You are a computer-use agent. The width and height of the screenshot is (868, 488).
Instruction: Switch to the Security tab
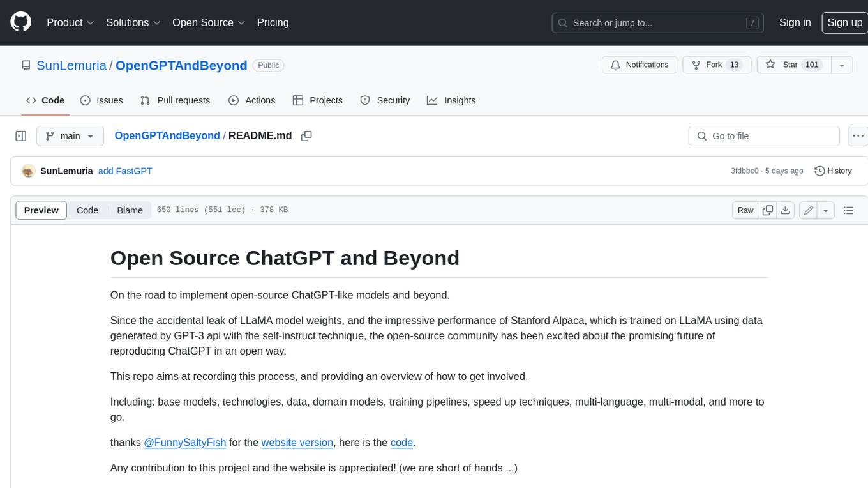385,100
